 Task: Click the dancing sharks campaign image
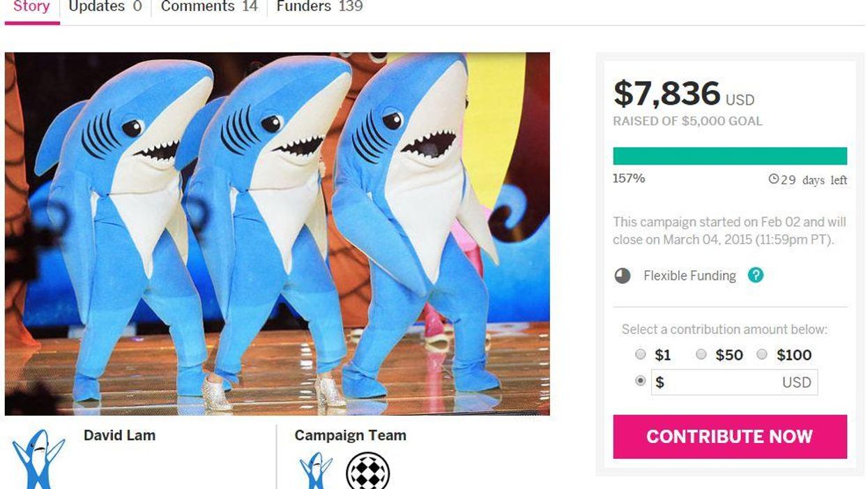pyautogui.click(x=277, y=234)
